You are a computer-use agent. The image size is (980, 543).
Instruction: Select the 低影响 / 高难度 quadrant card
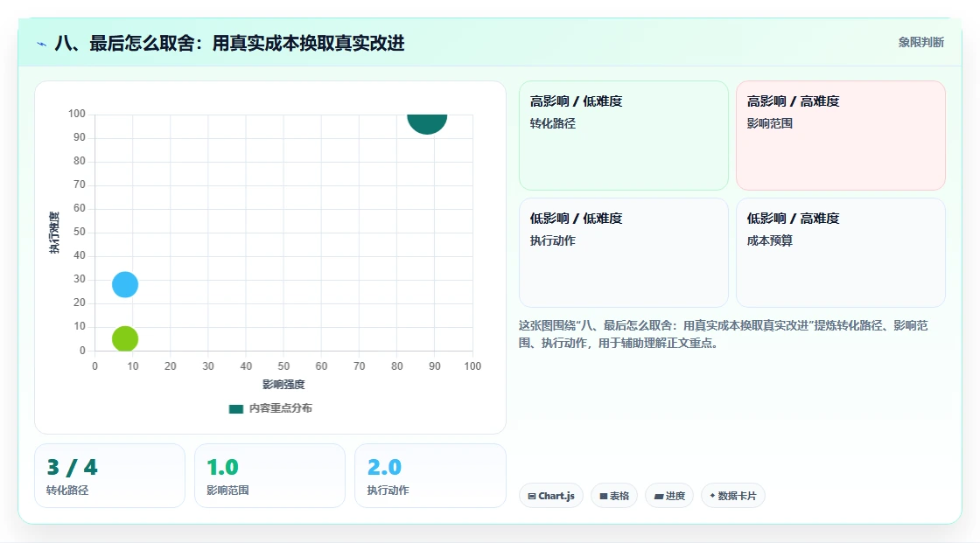tap(841, 253)
